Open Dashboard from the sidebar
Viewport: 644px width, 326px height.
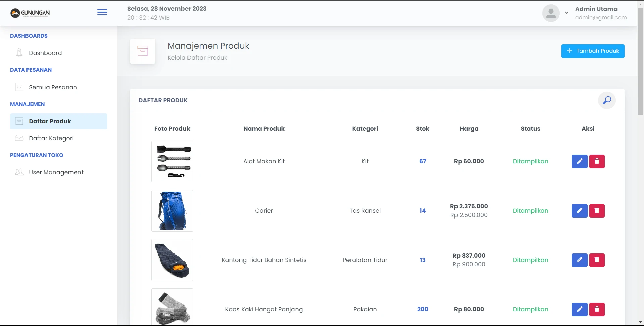click(x=45, y=53)
